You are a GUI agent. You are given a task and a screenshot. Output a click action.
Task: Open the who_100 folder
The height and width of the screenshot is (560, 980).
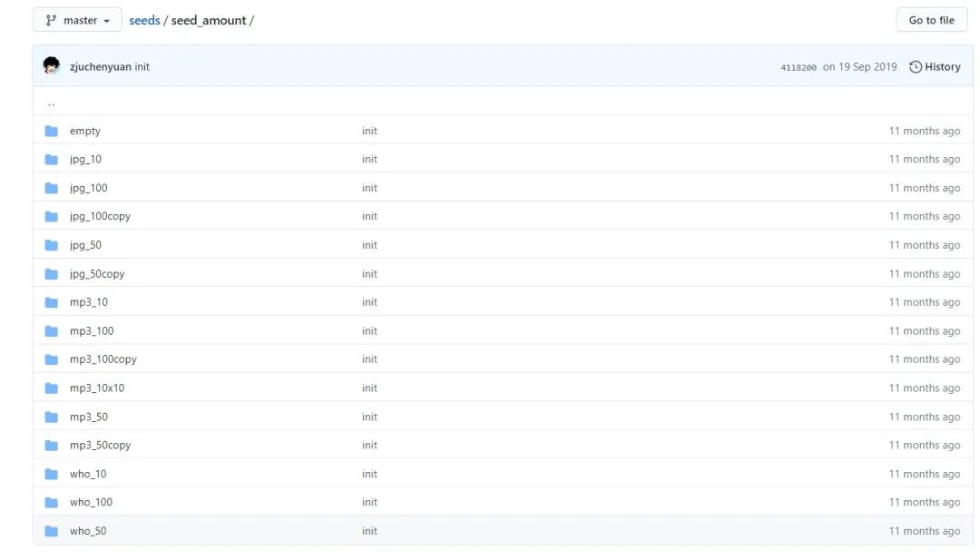point(91,502)
